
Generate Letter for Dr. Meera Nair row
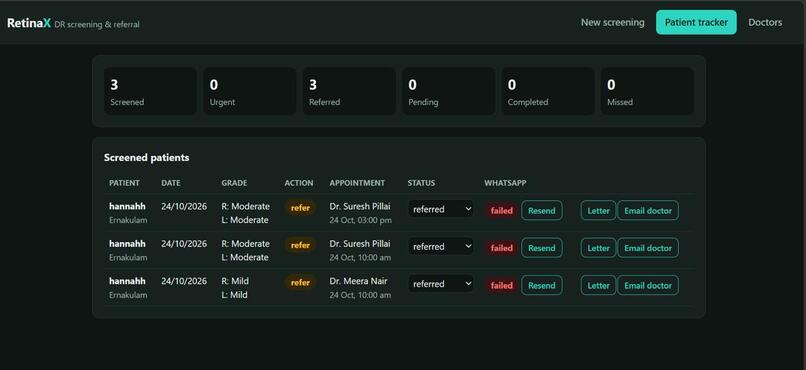pos(598,285)
